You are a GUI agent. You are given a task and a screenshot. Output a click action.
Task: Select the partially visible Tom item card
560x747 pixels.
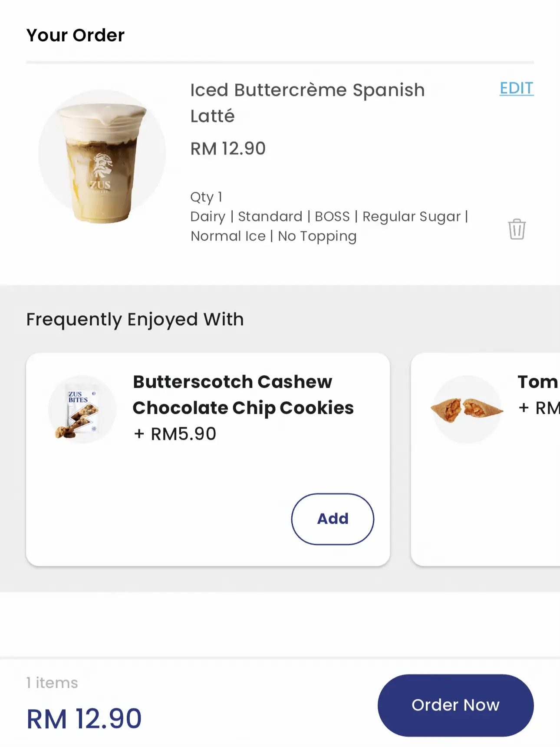tap(485, 459)
